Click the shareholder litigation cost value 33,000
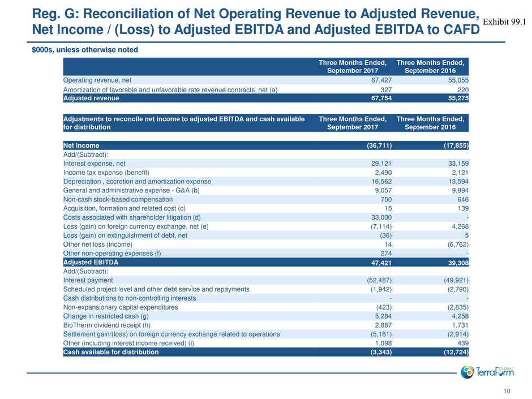The height and width of the screenshot is (399, 532). tap(380, 217)
